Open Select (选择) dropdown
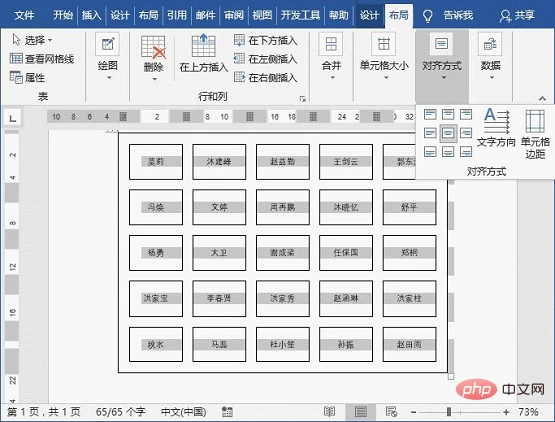This screenshot has height=422, width=555. coord(32,40)
